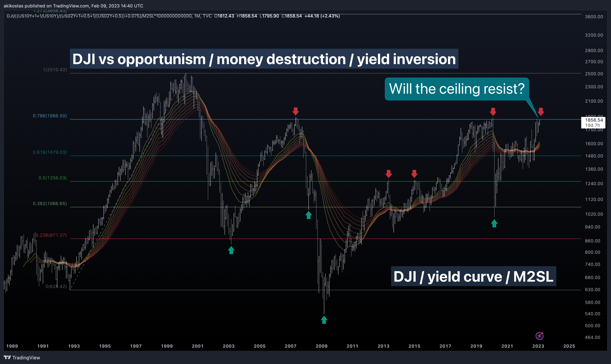Click the green up arrow below 2009 bottom
Viewport: 611px width, 364px height.
[x=324, y=320]
